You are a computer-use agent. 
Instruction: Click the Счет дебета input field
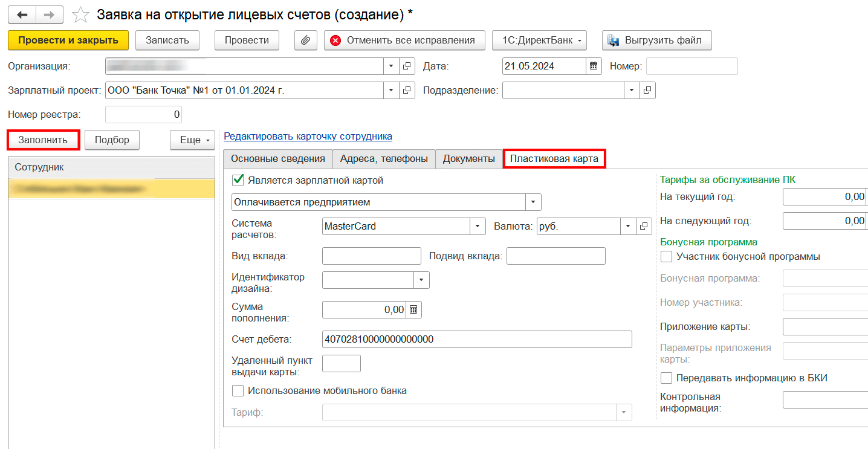pyautogui.click(x=477, y=339)
